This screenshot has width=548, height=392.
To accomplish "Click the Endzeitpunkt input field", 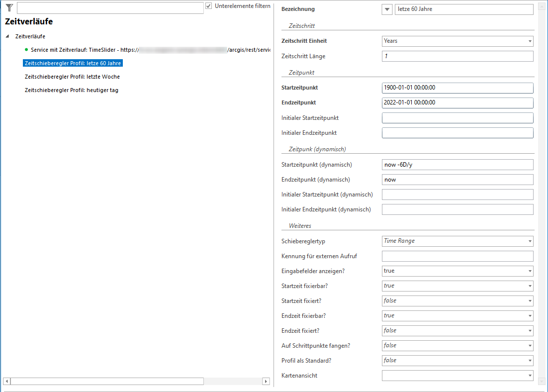I will tap(457, 103).
